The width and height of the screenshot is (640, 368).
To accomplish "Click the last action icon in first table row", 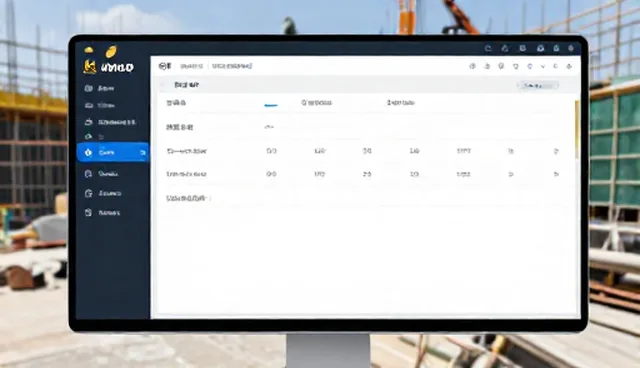I will coord(556,151).
